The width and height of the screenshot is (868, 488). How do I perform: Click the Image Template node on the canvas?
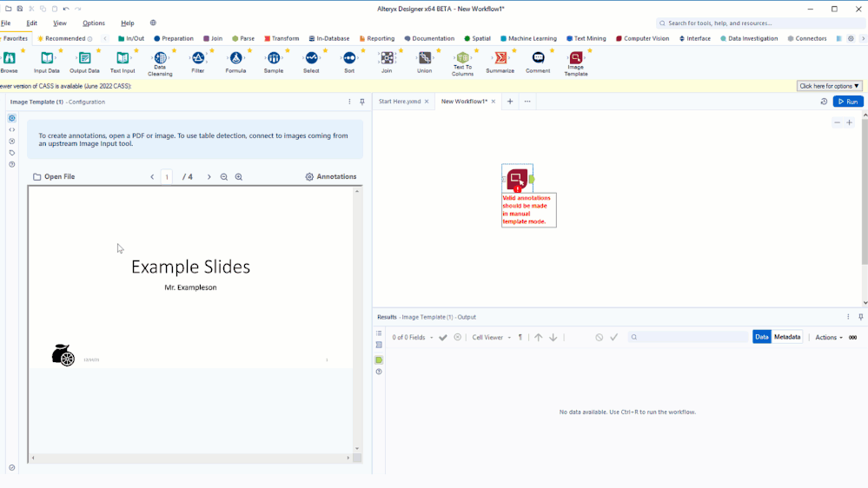point(517,179)
